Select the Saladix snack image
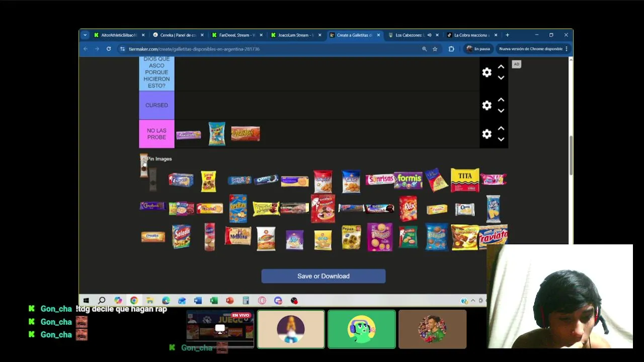This screenshot has width=644, height=362. pyautogui.click(x=181, y=236)
